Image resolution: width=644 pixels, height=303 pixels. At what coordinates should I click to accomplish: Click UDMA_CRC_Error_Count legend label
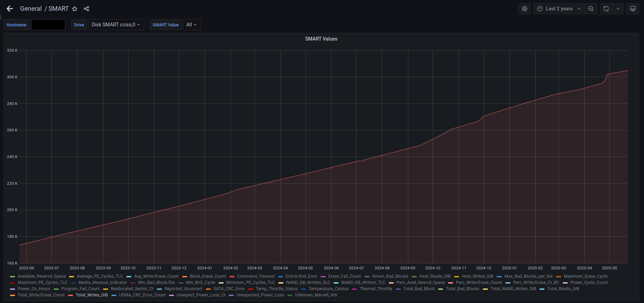[x=142, y=295]
